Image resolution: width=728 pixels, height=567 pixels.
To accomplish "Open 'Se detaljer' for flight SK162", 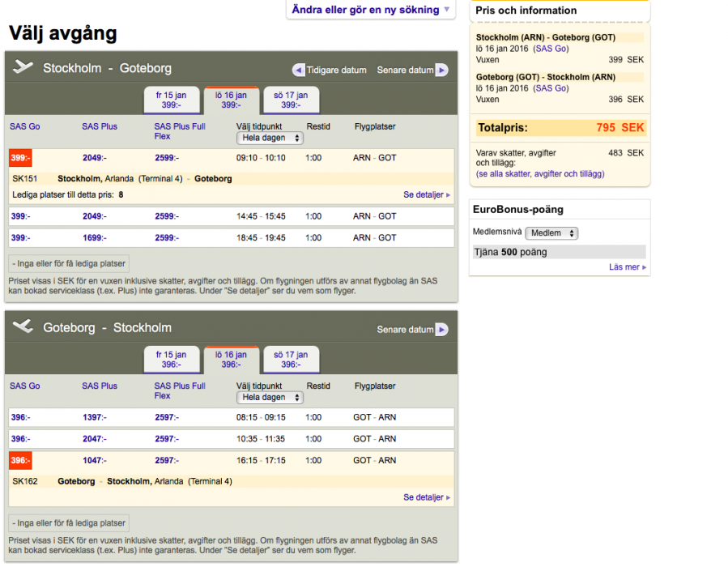I will [427, 497].
